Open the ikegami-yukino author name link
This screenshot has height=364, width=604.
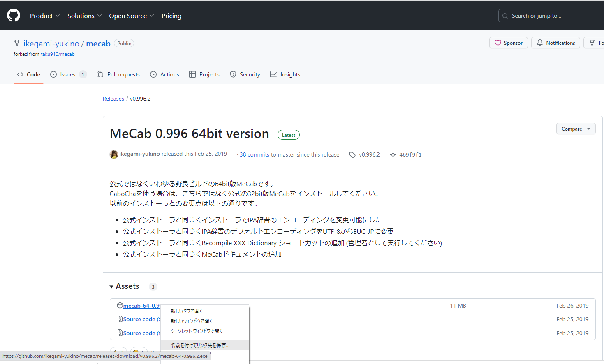[x=139, y=154]
